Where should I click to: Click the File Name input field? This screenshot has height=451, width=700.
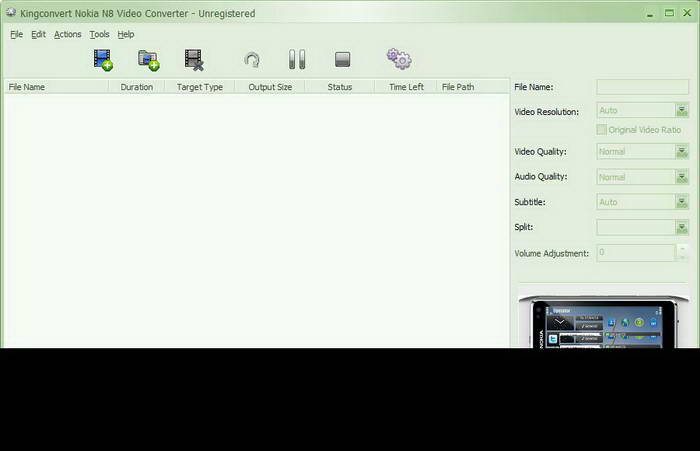coord(642,87)
